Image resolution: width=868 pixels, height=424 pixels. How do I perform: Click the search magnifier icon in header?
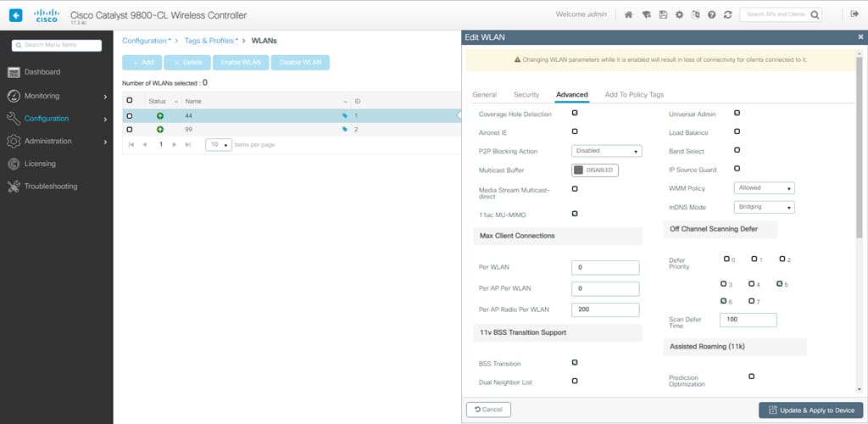click(815, 15)
